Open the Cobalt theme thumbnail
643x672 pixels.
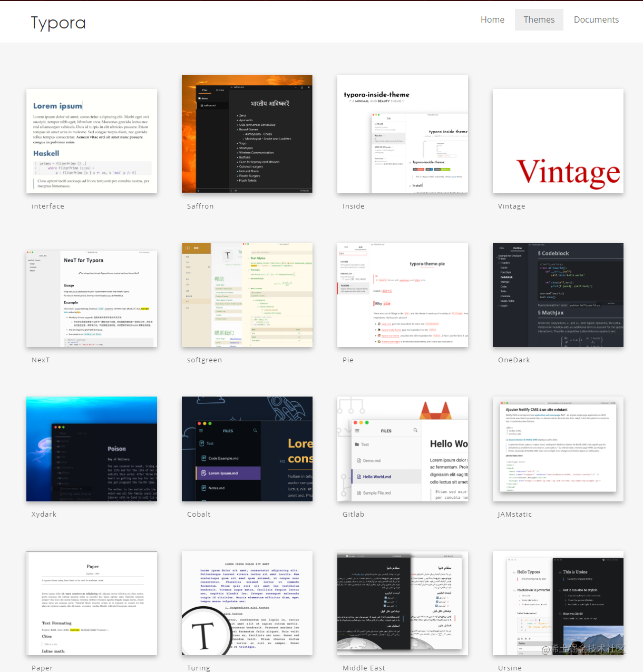click(247, 449)
